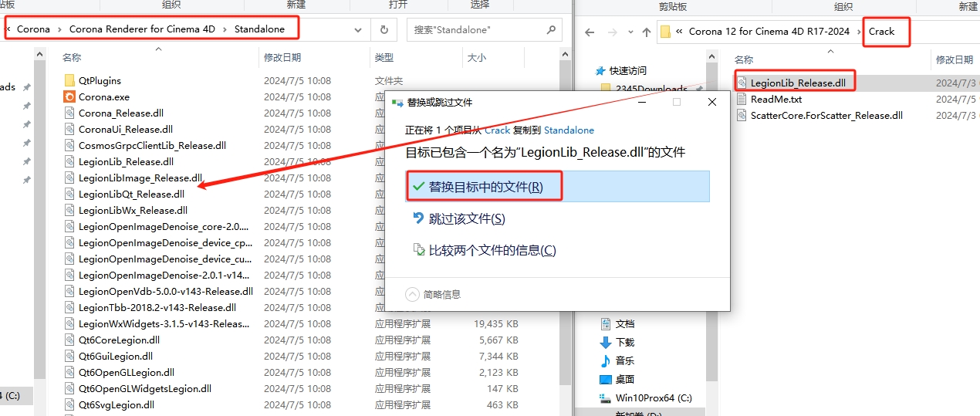Click the Corona_Release.dll file icon
Image resolution: width=980 pixels, height=416 pixels.
[69, 113]
